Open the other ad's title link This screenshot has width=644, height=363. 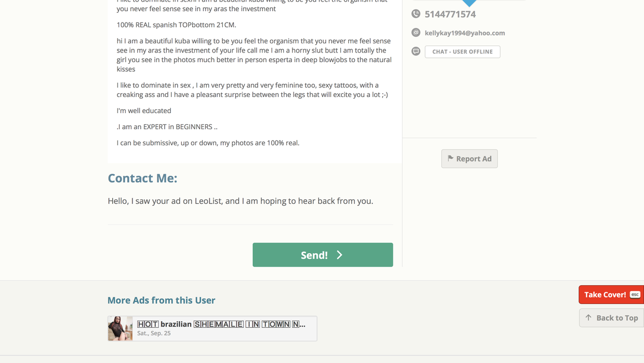(x=221, y=324)
